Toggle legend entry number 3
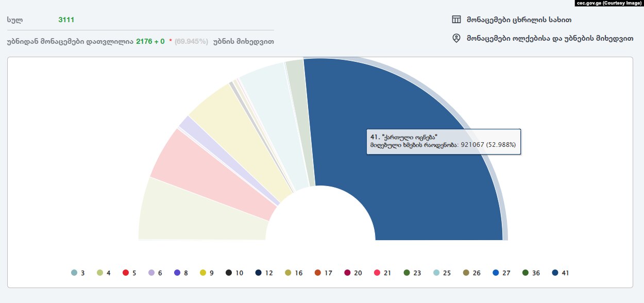The width and height of the screenshot is (644, 303). [x=77, y=273]
